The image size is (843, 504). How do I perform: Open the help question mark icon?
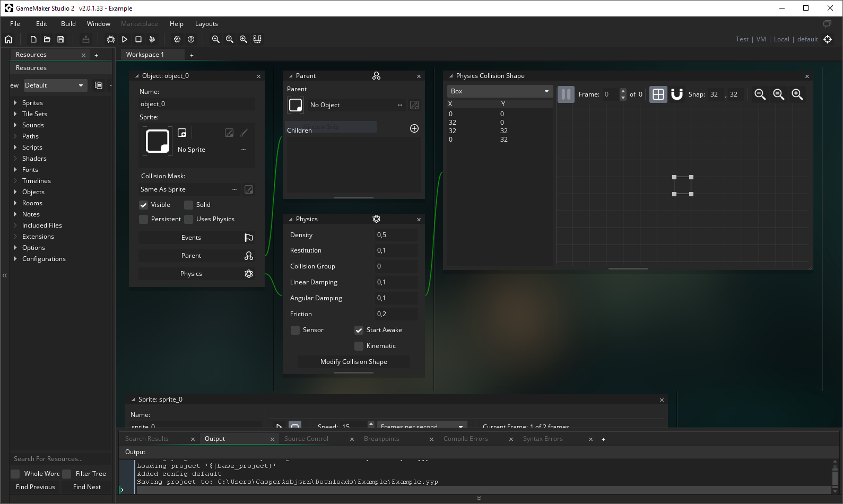[191, 39]
